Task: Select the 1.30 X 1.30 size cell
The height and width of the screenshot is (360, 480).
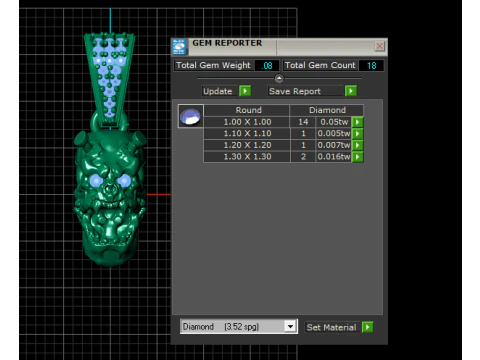Action: pos(247,157)
